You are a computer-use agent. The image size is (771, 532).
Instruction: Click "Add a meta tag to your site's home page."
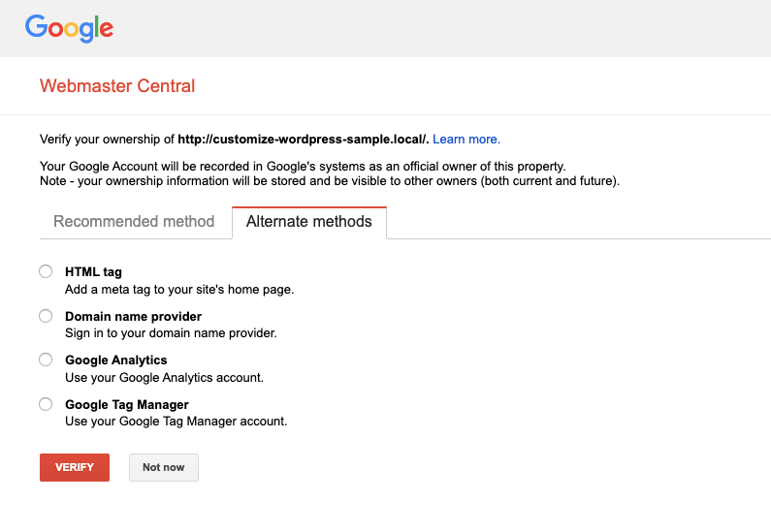point(179,290)
